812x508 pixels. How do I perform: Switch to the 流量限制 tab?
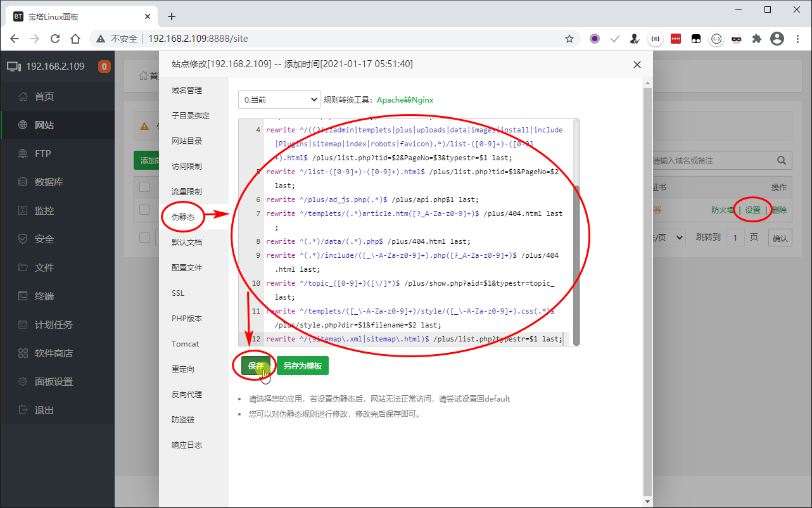(194, 192)
